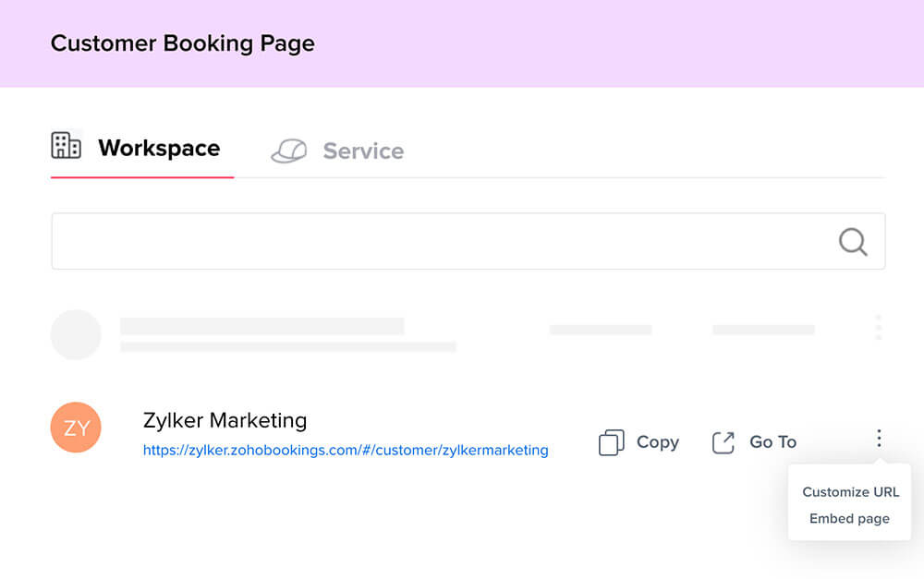
Task: Switch to the Service tab
Action: 362,151
